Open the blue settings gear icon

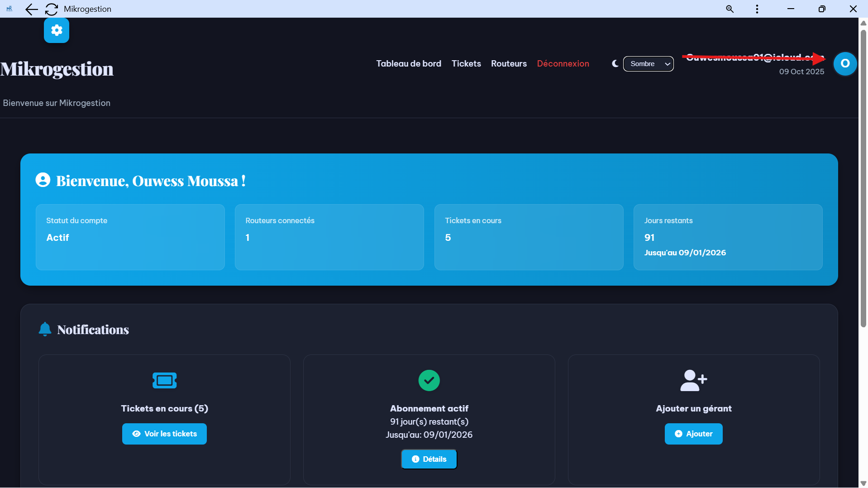(56, 30)
